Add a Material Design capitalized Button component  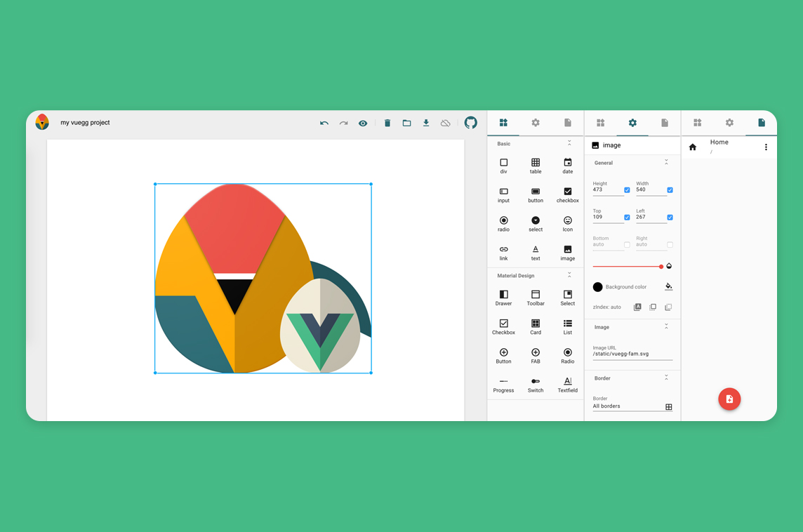(503, 356)
